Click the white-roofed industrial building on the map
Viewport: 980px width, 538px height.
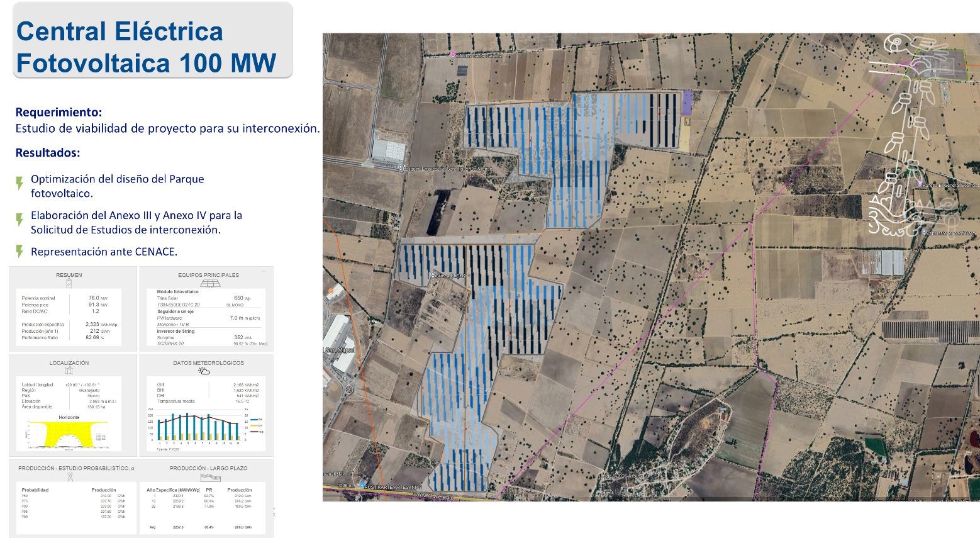(x=388, y=151)
